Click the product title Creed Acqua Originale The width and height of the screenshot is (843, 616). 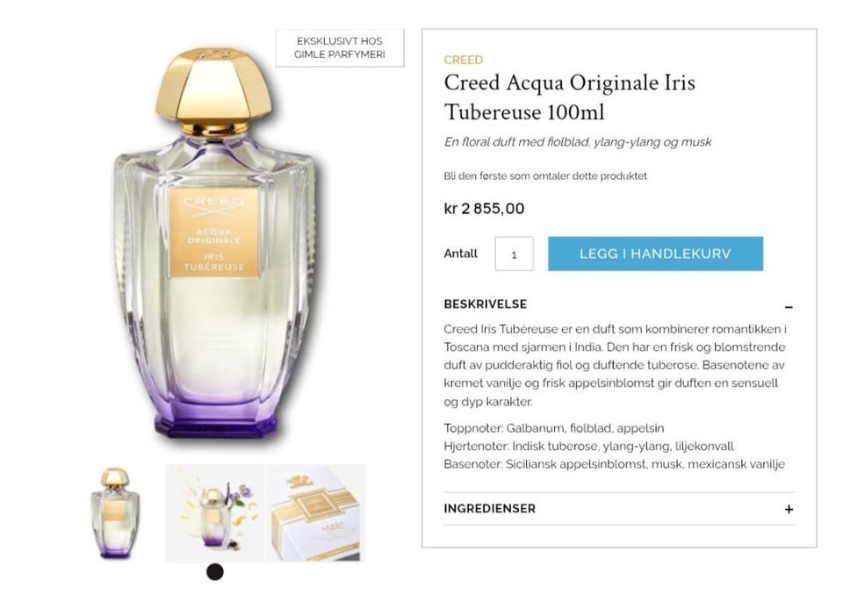click(570, 97)
